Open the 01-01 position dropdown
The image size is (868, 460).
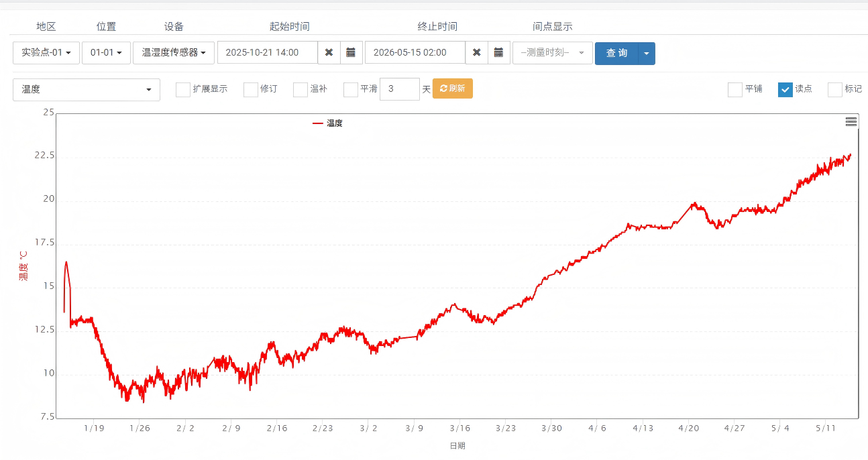(x=106, y=53)
